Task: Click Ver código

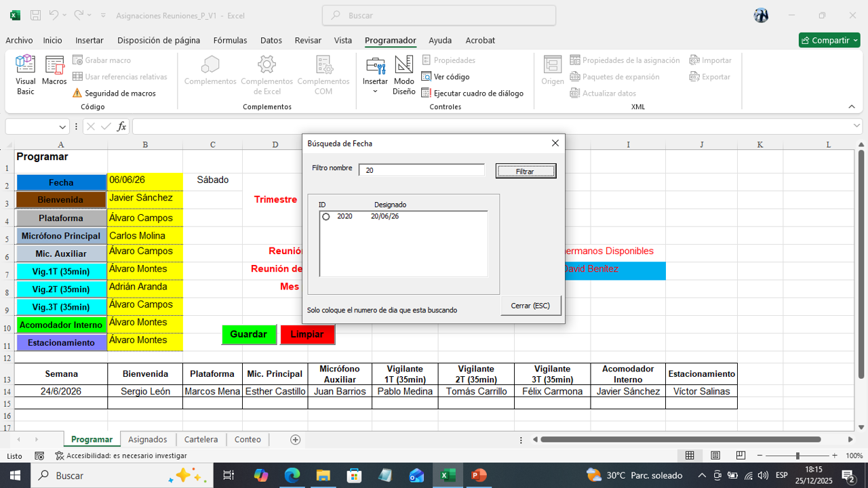Action: click(x=446, y=77)
